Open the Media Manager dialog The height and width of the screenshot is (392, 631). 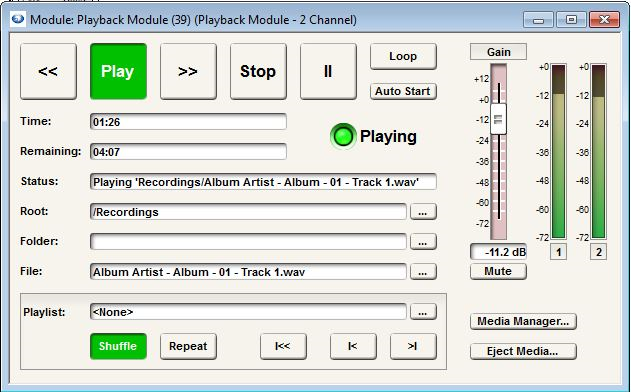(x=523, y=322)
